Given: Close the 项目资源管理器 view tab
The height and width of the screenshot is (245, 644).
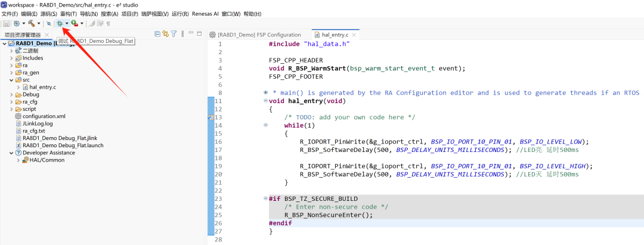Looking at the screenshot, I should (x=47, y=35).
